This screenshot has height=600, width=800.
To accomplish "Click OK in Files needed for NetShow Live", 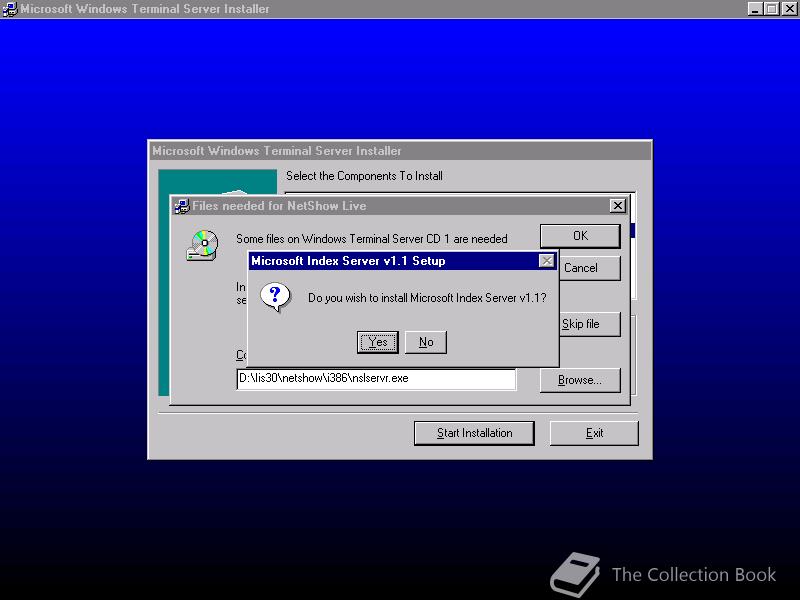I will 580,236.
